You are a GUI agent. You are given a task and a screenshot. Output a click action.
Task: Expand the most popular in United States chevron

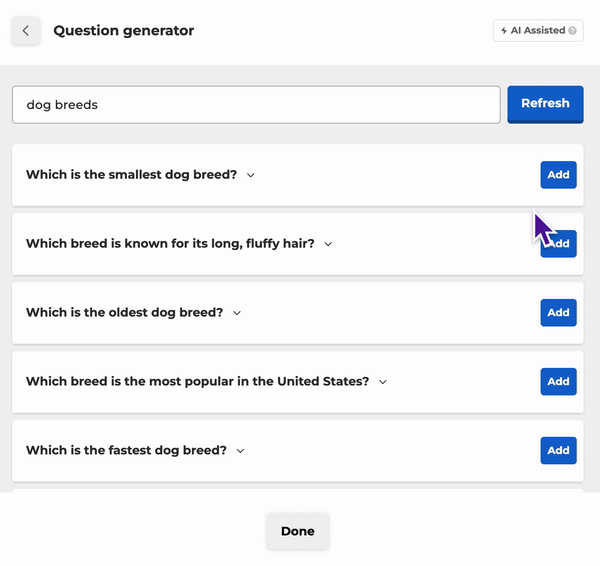pos(383,382)
